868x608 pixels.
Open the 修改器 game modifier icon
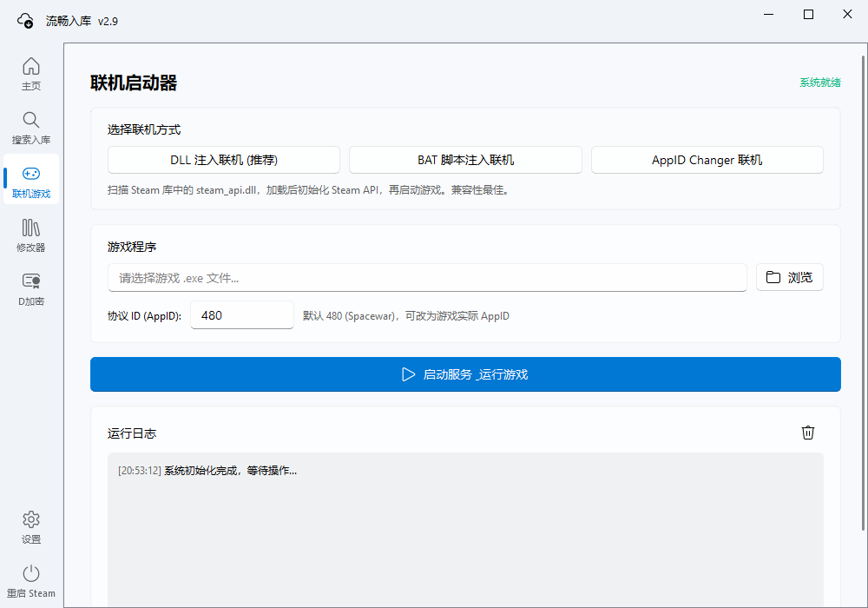click(x=30, y=228)
